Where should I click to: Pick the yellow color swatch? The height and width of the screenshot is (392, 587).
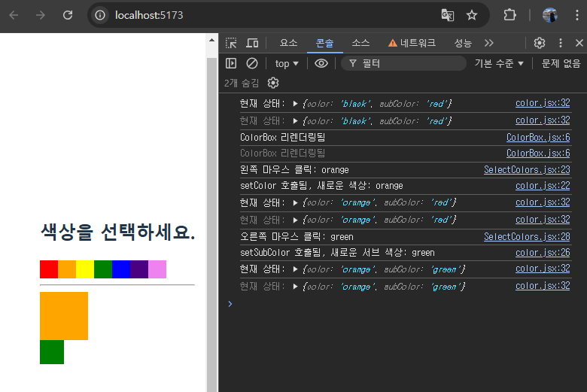[85, 269]
